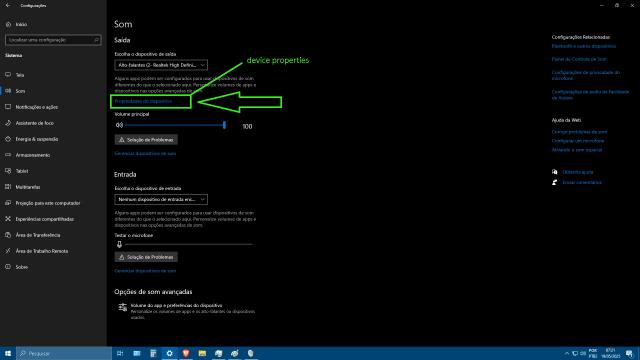Run Solução de Problemas under Entrada
This screenshot has height=360, width=640.
[146, 257]
